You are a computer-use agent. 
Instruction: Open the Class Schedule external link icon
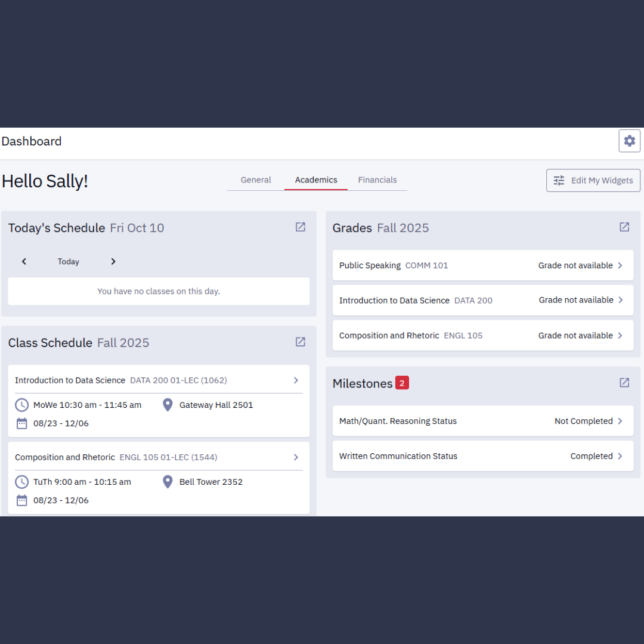[300, 342]
